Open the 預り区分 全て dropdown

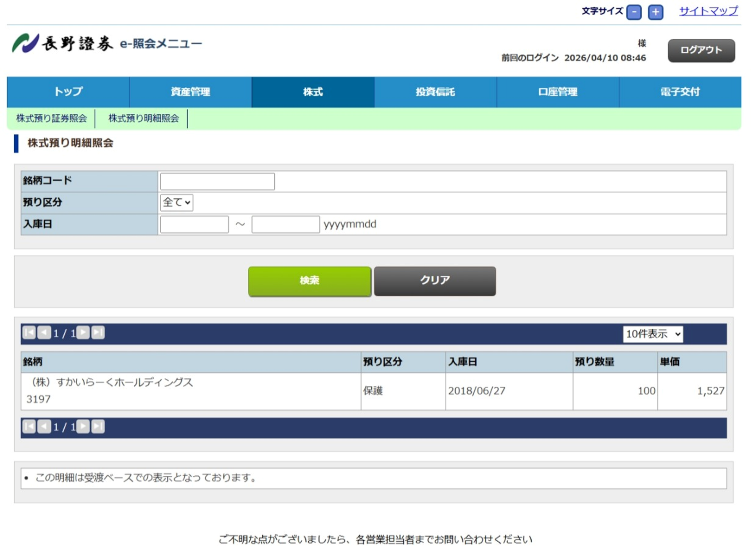point(176,203)
